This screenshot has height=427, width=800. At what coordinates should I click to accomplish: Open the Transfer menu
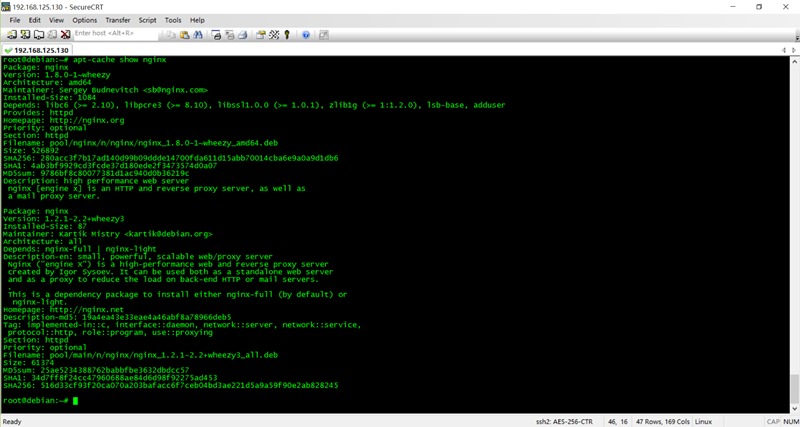click(x=118, y=20)
